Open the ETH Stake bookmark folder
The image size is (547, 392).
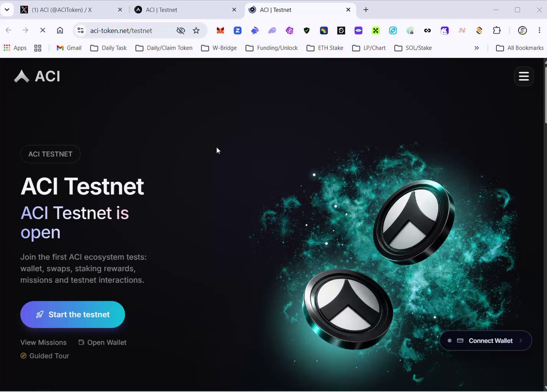point(325,48)
